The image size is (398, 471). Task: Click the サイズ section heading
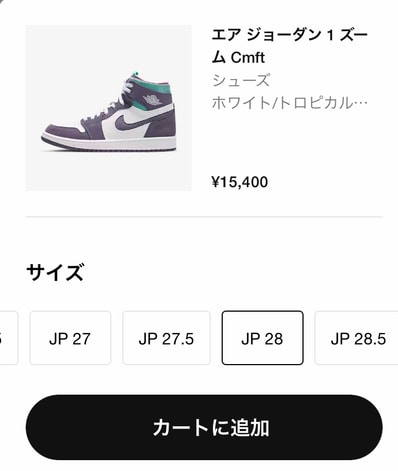[x=55, y=272]
